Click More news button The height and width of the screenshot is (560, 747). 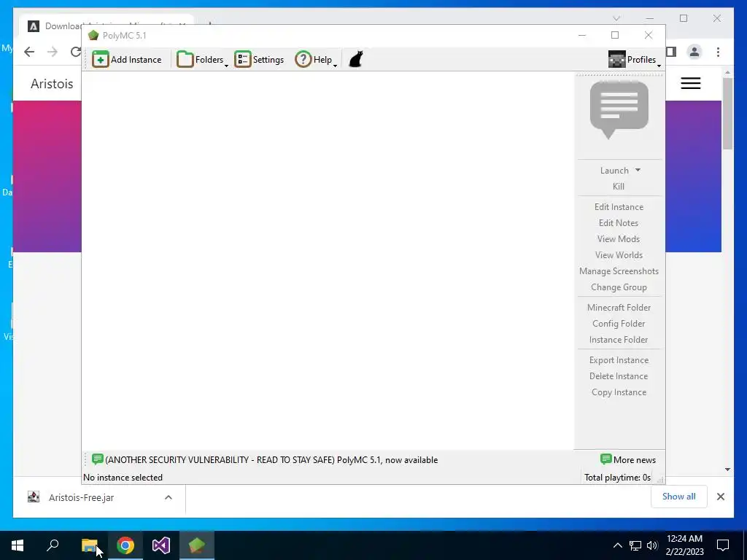coord(628,459)
